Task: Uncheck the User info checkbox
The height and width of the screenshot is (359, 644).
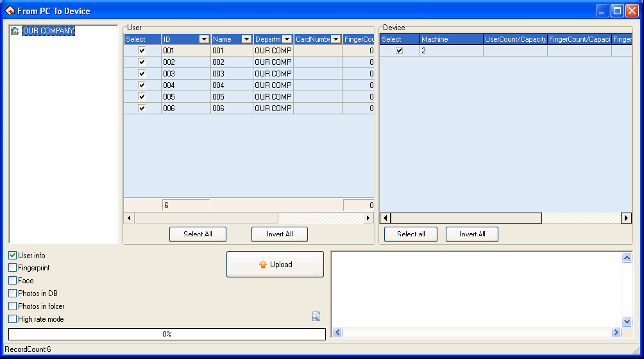Action: coord(13,256)
